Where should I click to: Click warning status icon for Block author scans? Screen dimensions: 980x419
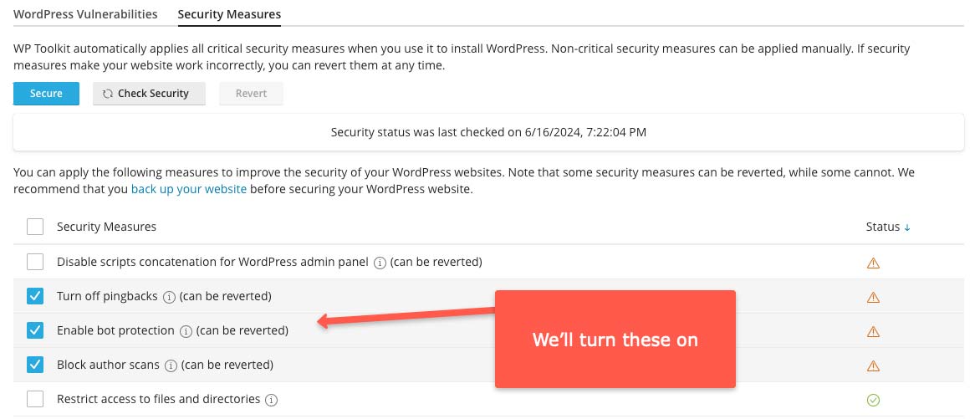[873, 365]
